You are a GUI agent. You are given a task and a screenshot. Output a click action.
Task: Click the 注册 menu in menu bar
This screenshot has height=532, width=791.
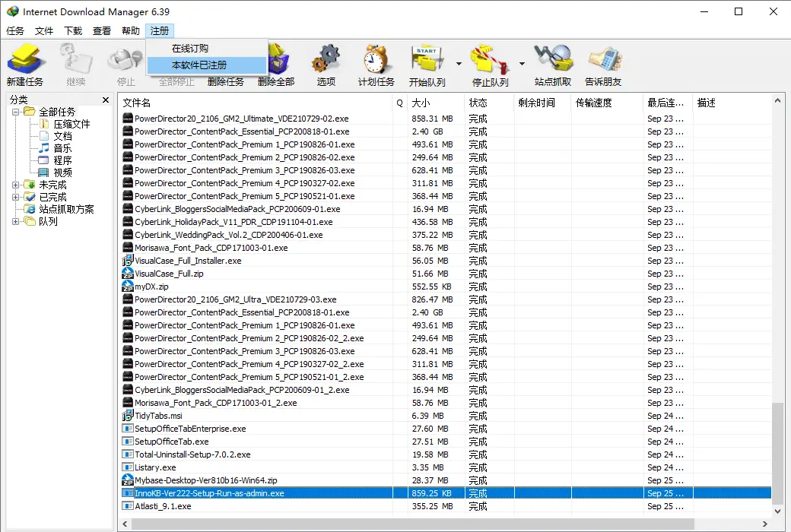pyautogui.click(x=160, y=30)
